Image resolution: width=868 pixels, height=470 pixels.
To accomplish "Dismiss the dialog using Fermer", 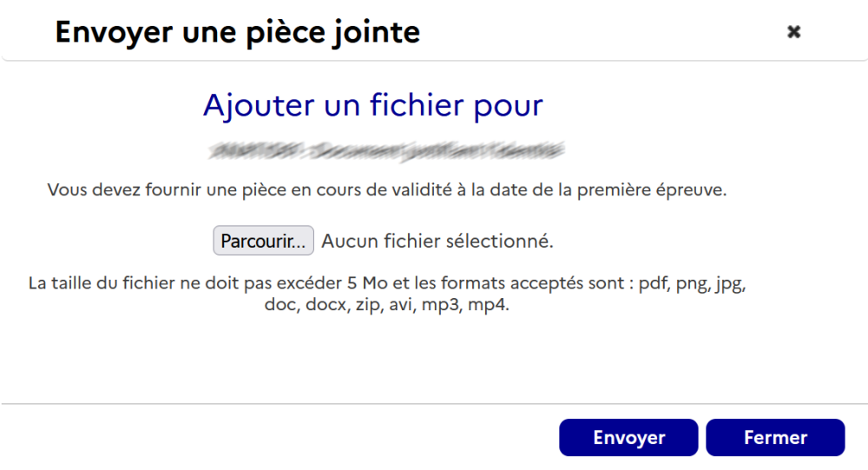I will pos(775,438).
